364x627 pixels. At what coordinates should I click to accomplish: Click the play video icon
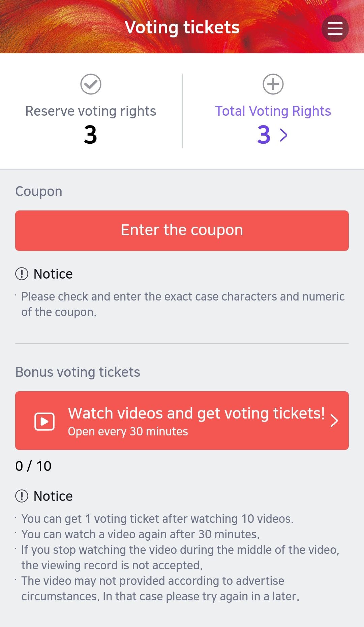coord(44,421)
